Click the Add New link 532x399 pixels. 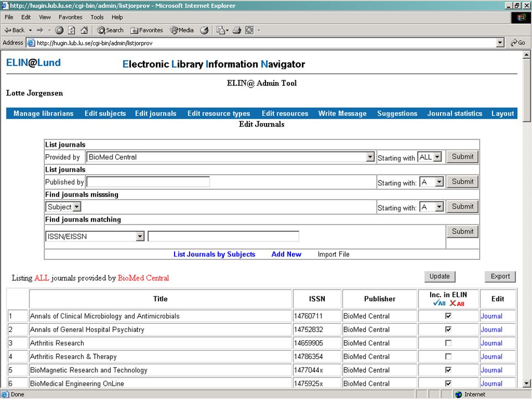(287, 254)
